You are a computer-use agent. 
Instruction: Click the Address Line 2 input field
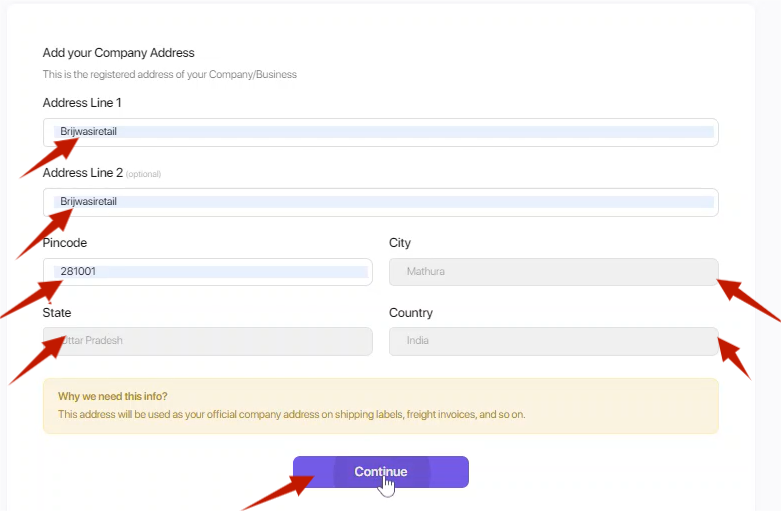(x=380, y=202)
